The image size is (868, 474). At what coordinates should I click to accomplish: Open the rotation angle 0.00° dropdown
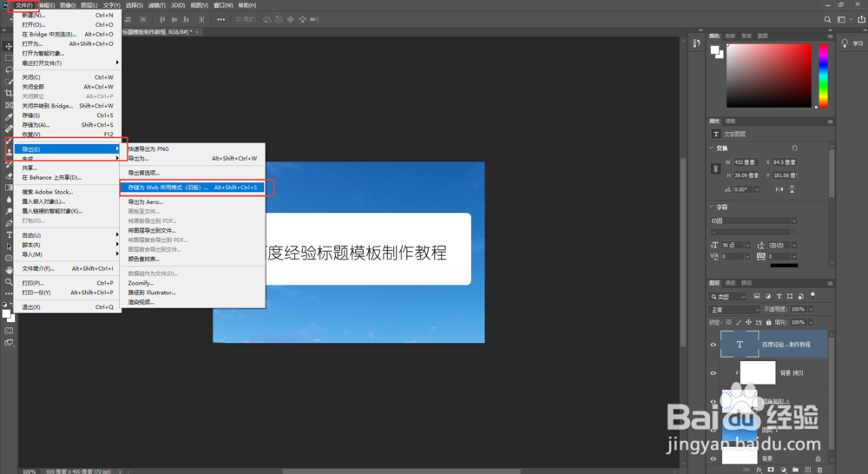point(756,189)
